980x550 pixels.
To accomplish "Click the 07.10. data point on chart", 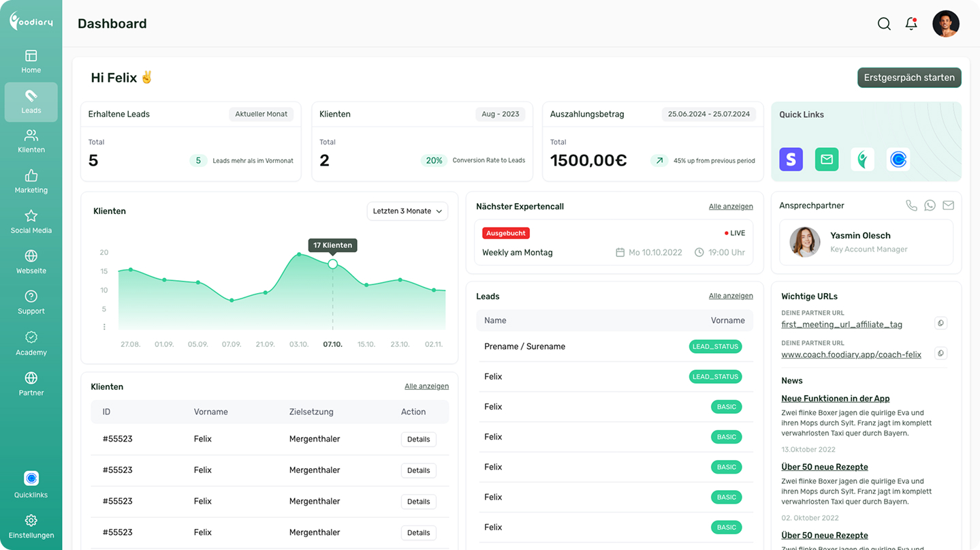I will coord(332,264).
